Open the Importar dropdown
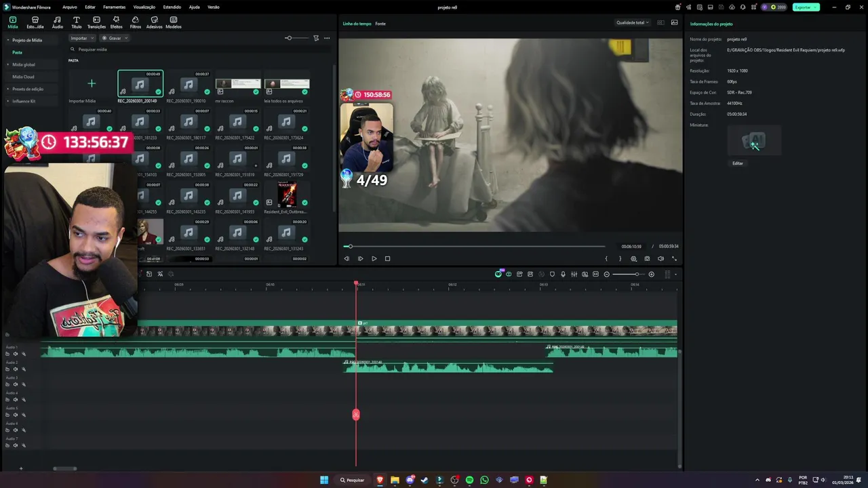Viewport: 868px width, 488px height. pos(82,38)
